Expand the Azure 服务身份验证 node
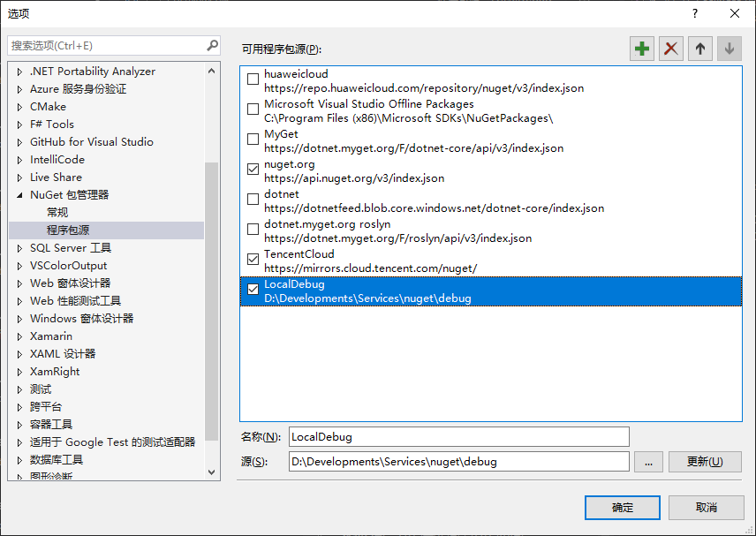756x536 pixels. [19, 90]
